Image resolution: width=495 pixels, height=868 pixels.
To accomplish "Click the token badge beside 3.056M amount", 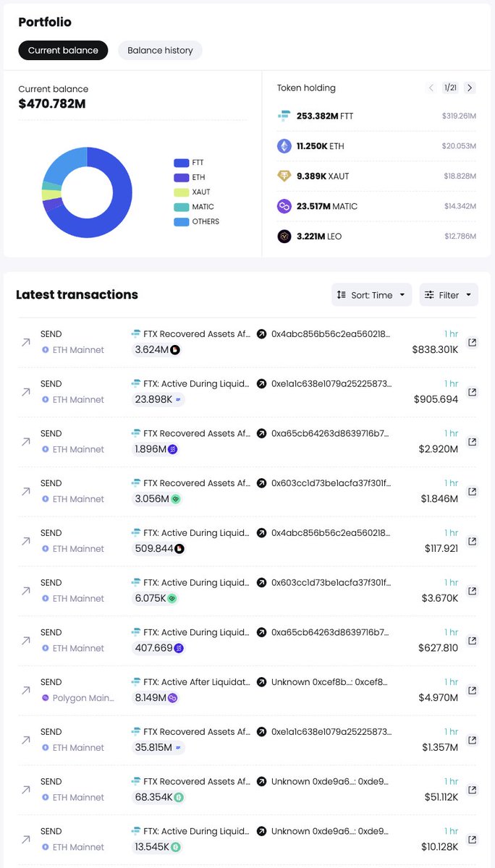I will (x=175, y=499).
